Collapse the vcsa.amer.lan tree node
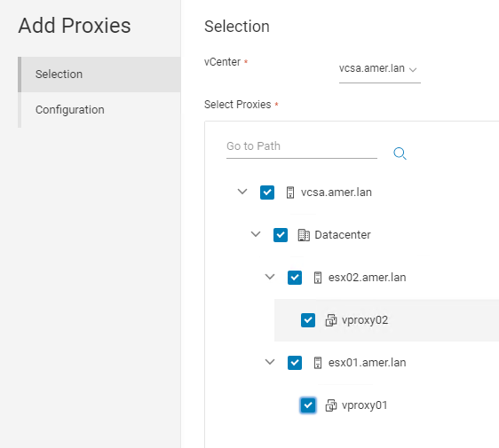Screen dimensions: 499x448 pos(242,192)
